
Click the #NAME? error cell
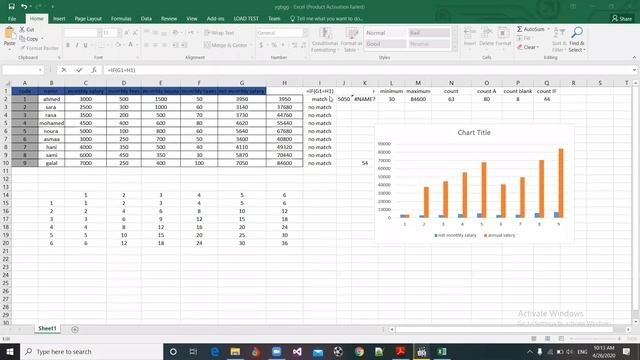click(x=364, y=99)
